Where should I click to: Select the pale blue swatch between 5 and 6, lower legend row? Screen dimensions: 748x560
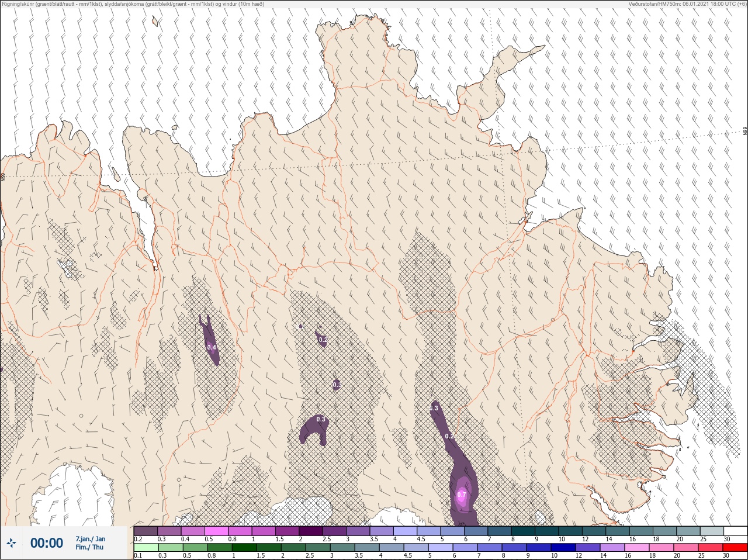(x=441, y=548)
